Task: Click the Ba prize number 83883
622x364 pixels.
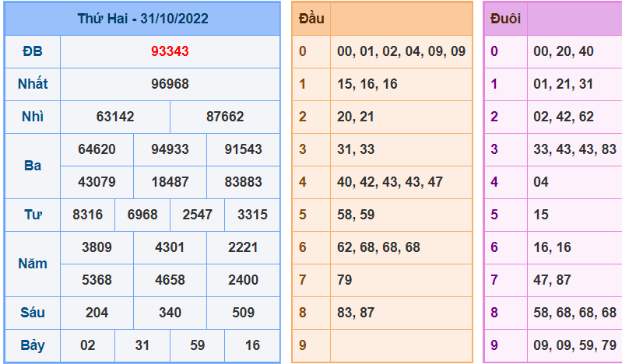Action: pos(243,181)
